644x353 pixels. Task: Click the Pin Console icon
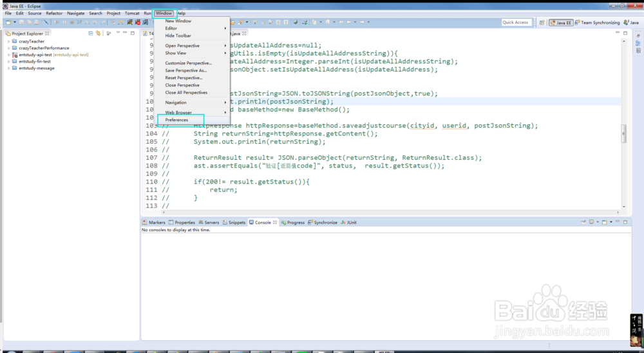tap(583, 222)
